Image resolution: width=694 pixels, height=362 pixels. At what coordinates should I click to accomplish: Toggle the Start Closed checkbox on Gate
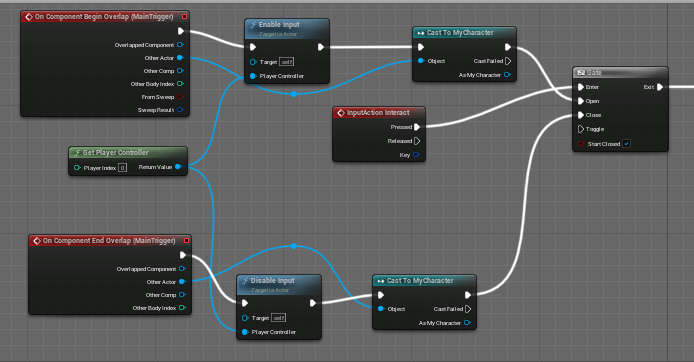tap(626, 143)
